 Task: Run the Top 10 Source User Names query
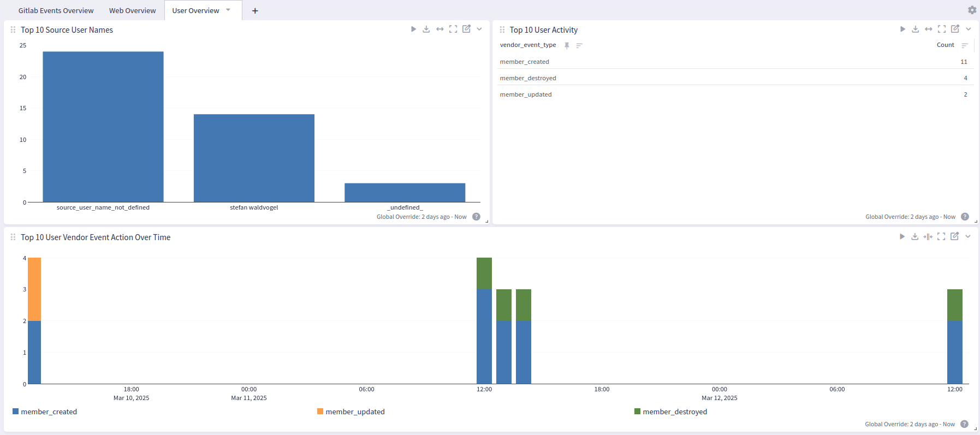pos(413,29)
